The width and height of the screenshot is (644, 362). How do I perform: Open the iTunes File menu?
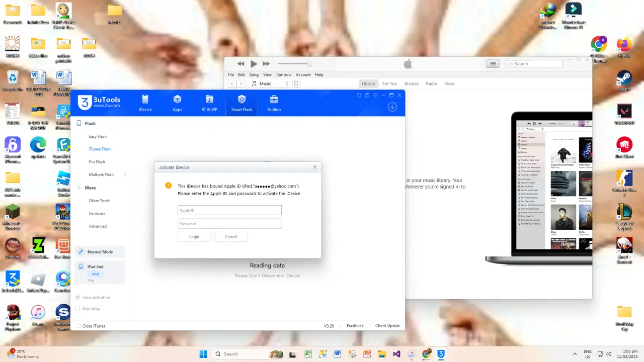click(231, 74)
